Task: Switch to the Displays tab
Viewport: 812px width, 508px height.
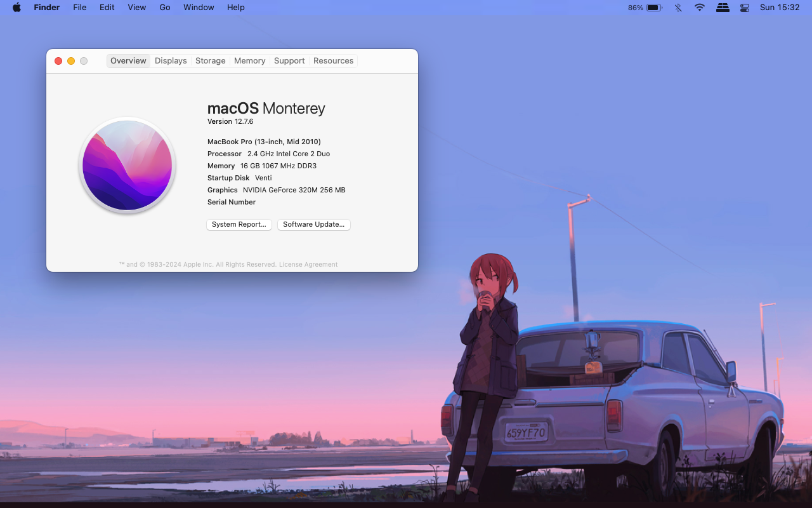Action: (x=171, y=61)
